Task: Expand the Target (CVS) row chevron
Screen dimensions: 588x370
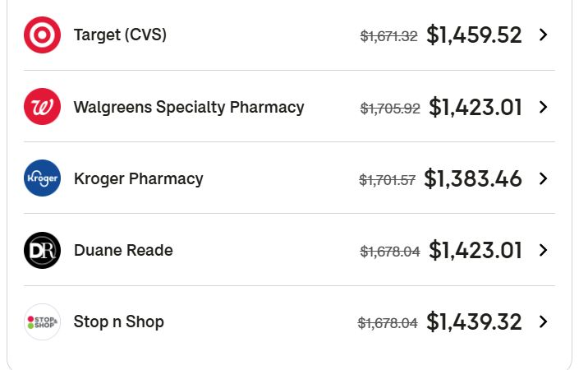Action: click(543, 35)
